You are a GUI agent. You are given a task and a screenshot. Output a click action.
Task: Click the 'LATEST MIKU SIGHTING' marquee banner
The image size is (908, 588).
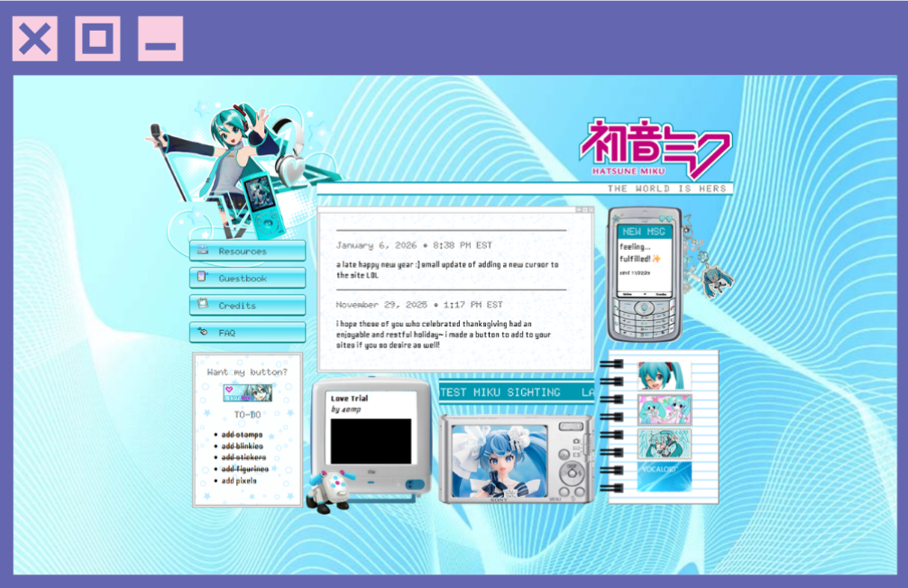click(x=517, y=392)
